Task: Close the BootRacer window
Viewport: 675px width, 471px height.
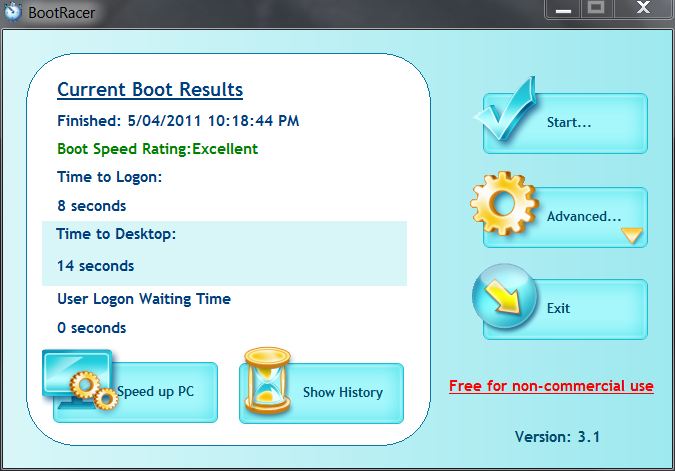Action: [644, 9]
